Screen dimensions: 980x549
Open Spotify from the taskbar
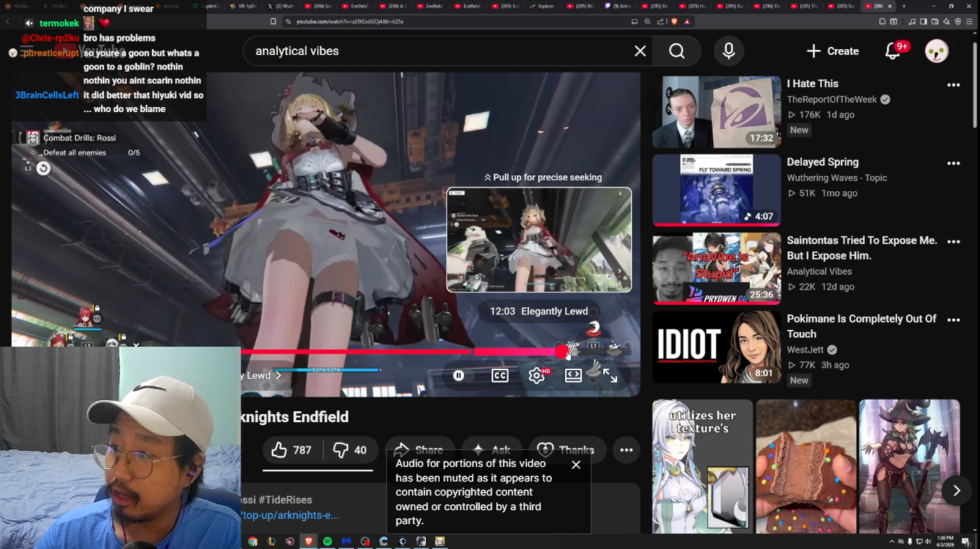328,542
